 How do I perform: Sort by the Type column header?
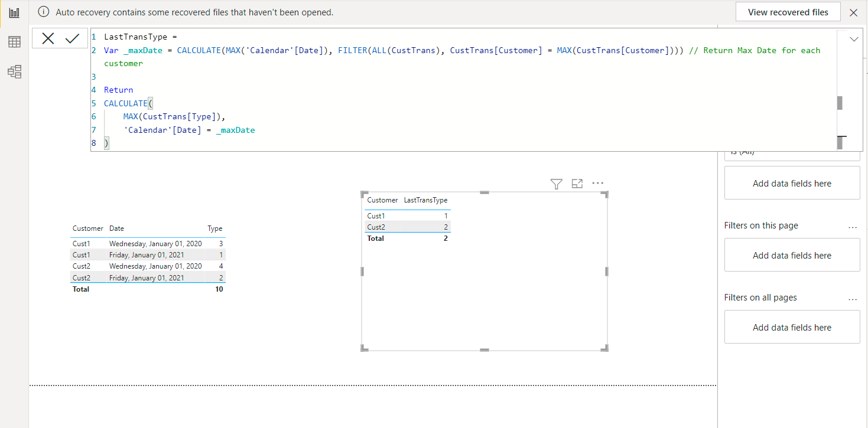[x=215, y=228]
